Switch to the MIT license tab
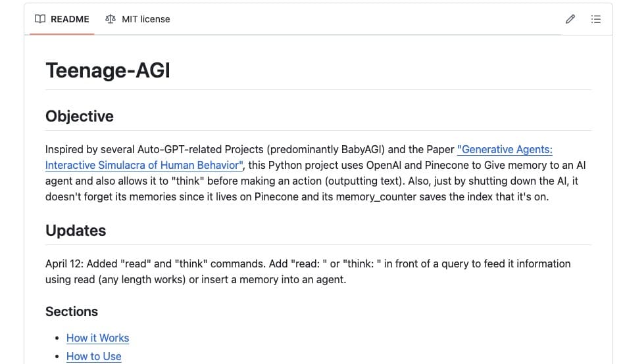The image size is (623, 364). point(137,19)
